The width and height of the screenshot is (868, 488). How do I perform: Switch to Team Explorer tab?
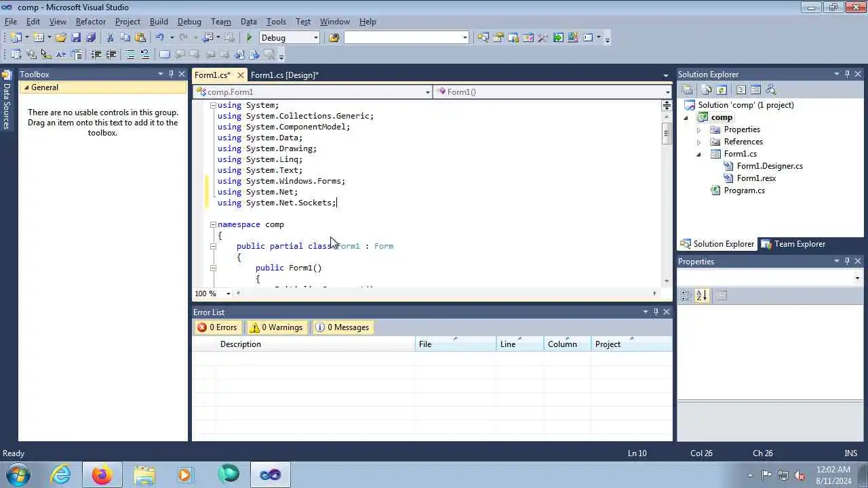coord(793,244)
